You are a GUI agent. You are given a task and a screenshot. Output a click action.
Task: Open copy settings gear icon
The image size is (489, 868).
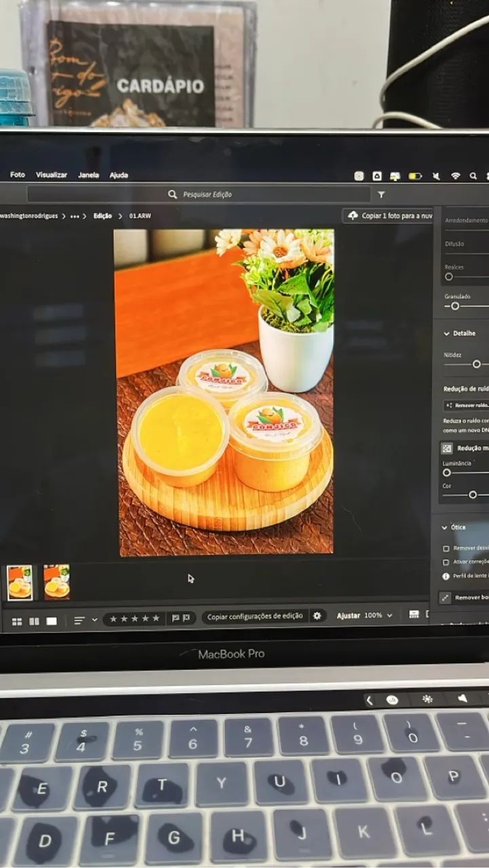(317, 616)
